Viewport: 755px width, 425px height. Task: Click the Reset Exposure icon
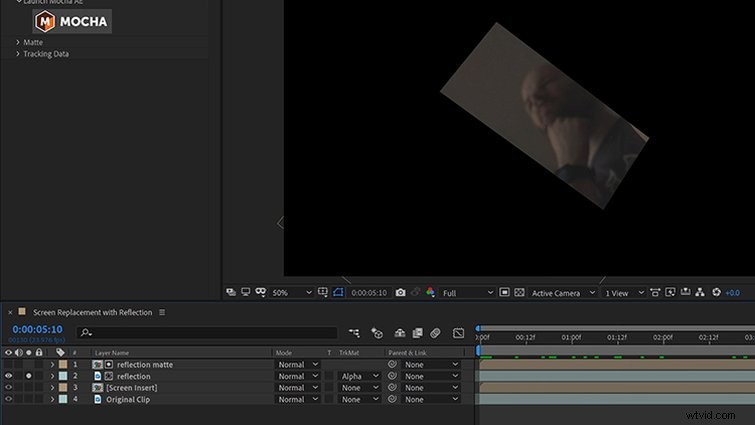point(716,292)
